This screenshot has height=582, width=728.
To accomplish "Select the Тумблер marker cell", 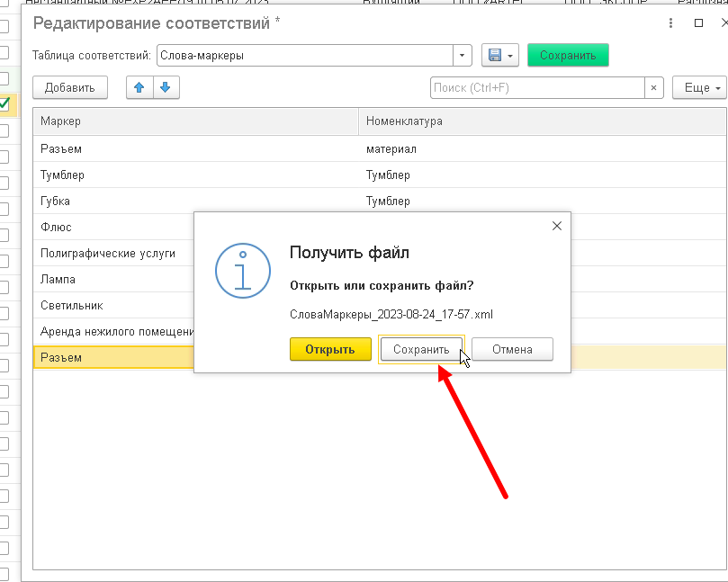I will [x=195, y=175].
